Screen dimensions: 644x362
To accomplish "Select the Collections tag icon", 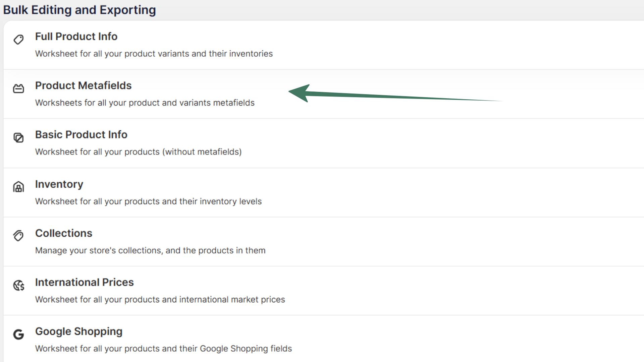I will (18, 236).
